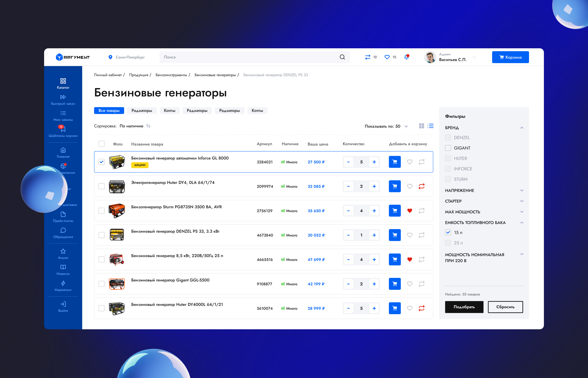Select the Все товары tab
This screenshot has height=378, width=588.
109,110
